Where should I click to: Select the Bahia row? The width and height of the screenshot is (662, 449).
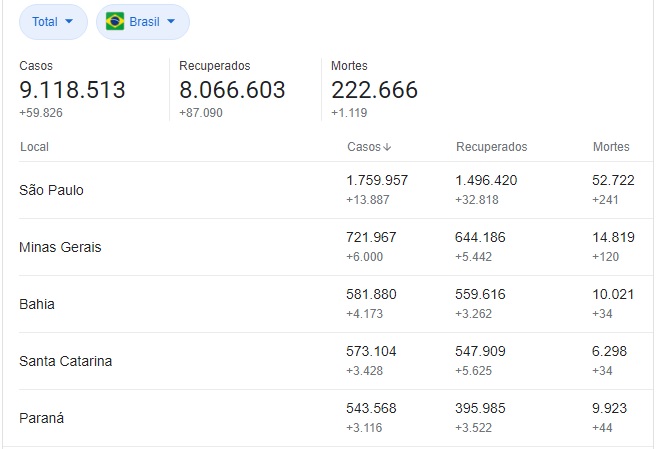[x=336, y=304]
